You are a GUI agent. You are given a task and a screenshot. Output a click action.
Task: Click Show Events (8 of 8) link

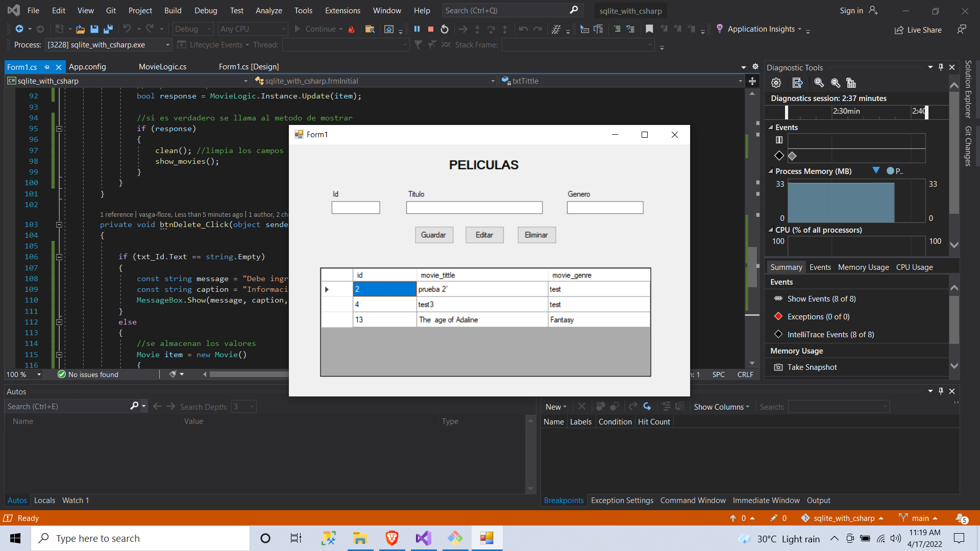(822, 299)
